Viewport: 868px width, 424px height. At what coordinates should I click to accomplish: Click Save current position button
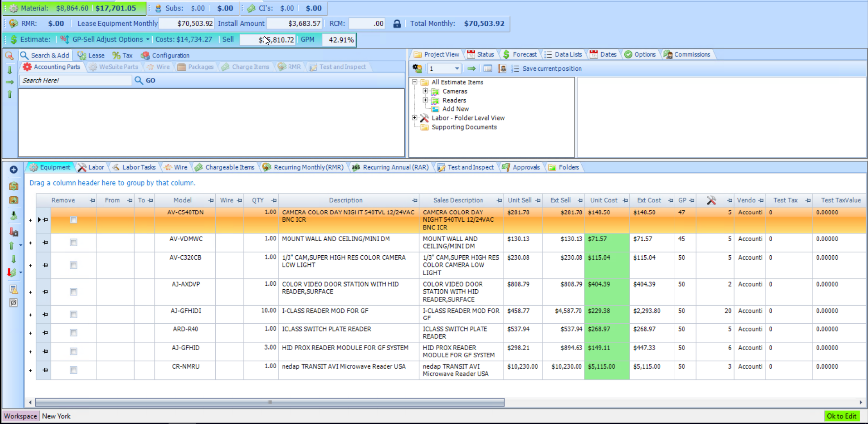(547, 68)
